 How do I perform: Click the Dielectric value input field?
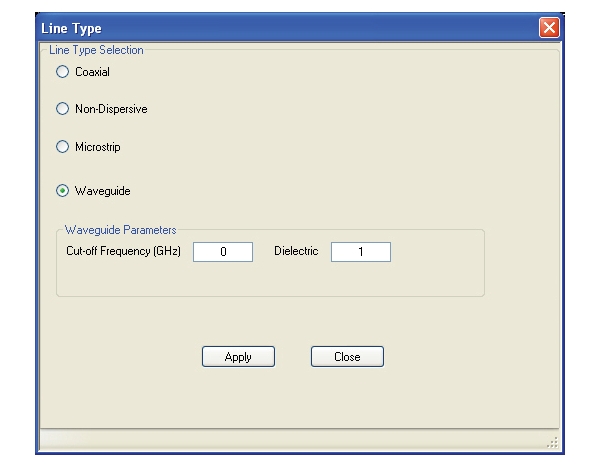click(361, 252)
